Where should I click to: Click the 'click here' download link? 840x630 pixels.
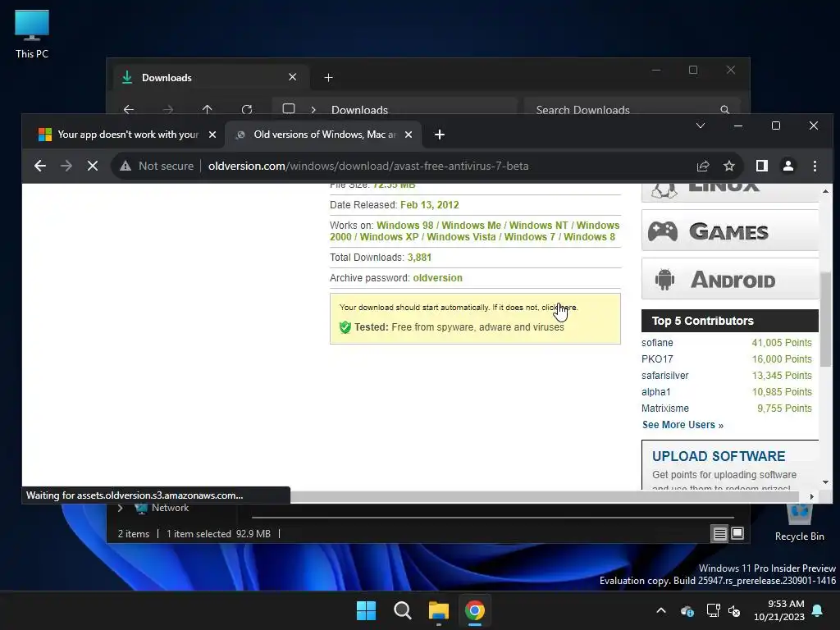click(559, 308)
